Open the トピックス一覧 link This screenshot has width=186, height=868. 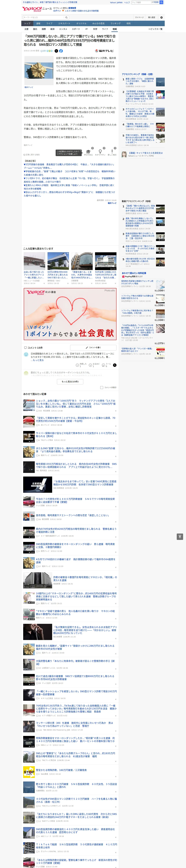tap(155, 29)
